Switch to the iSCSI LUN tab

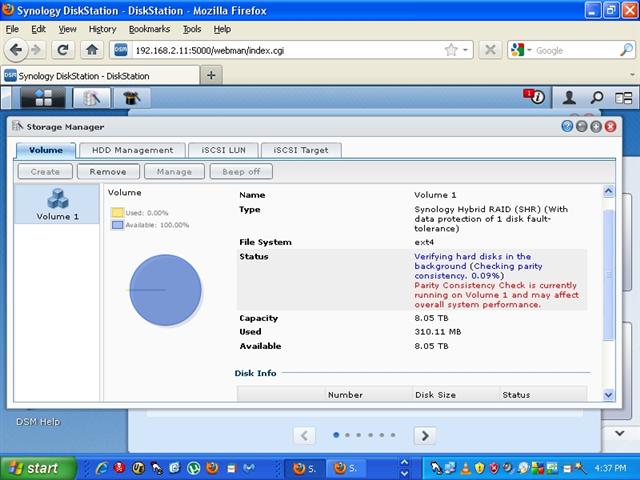pos(223,150)
